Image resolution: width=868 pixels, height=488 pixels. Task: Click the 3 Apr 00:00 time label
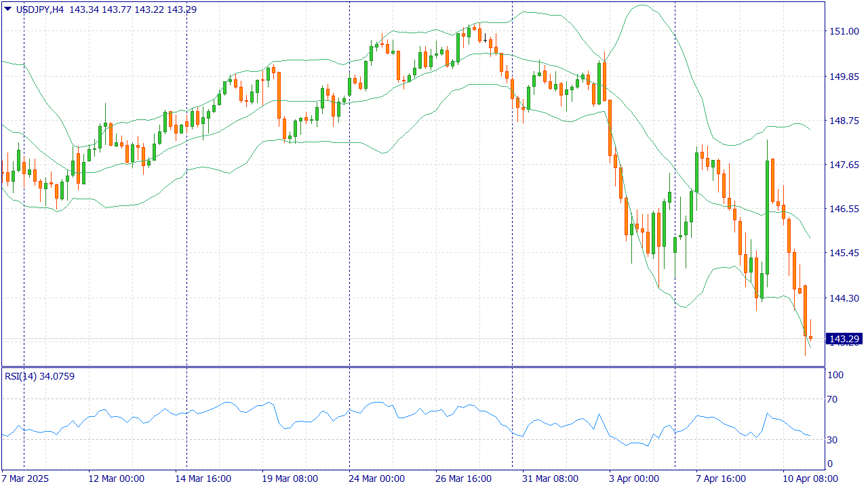(x=633, y=479)
